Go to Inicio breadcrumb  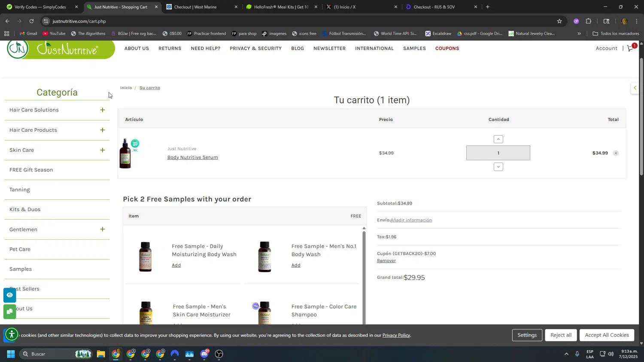[126, 88]
